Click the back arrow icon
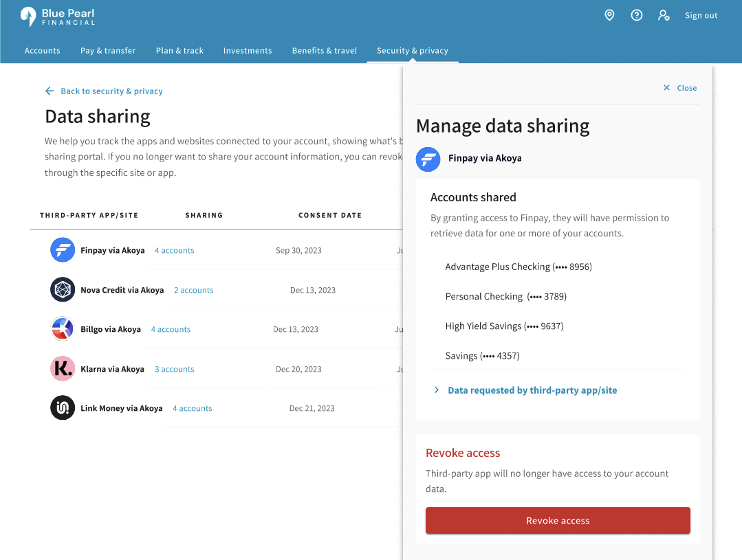 pyautogui.click(x=50, y=91)
